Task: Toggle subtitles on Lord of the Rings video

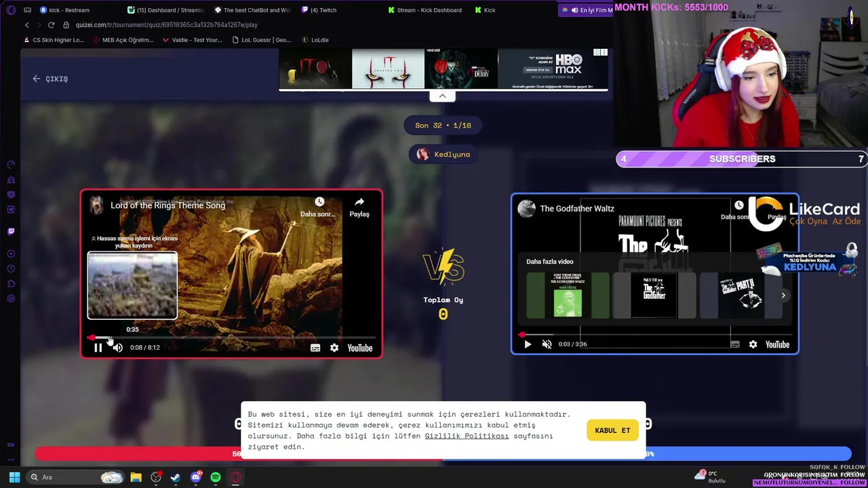Action: [x=315, y=348]
